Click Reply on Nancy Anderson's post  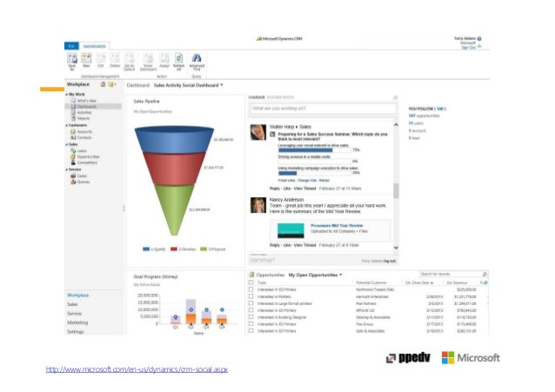[x=275, y=245]
